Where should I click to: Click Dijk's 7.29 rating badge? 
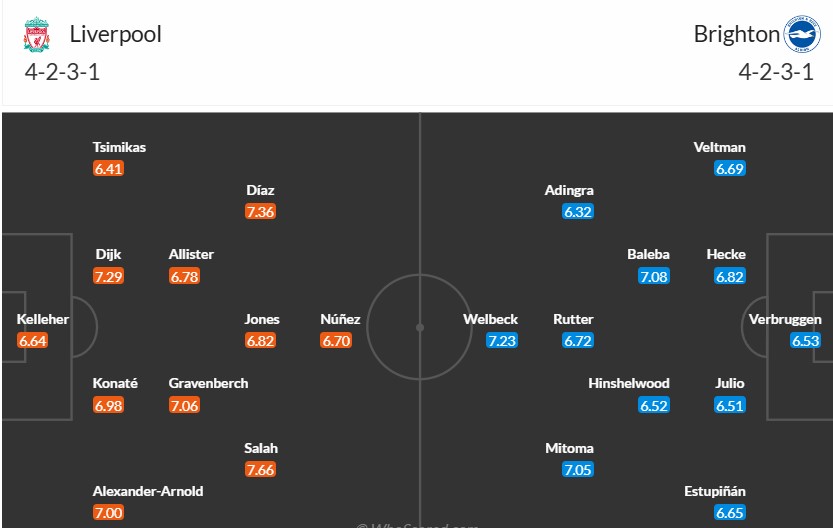pyautogui.click(x=108, y=276)
